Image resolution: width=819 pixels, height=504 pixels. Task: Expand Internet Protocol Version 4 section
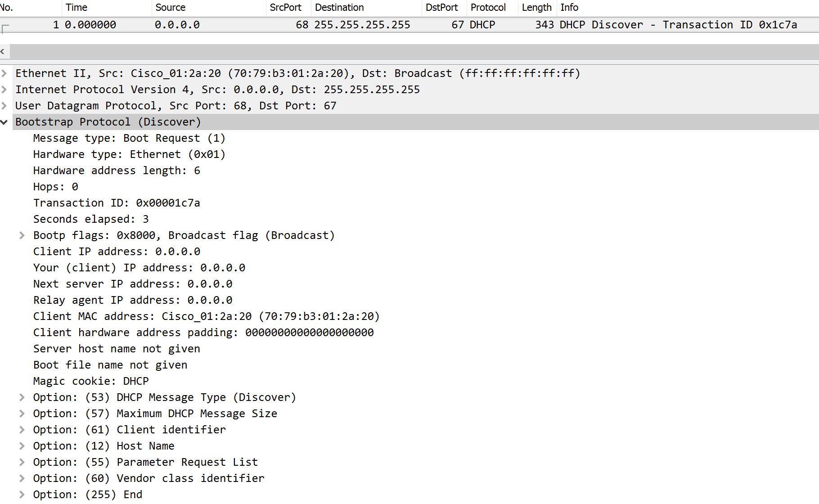(x=4, y=89)
